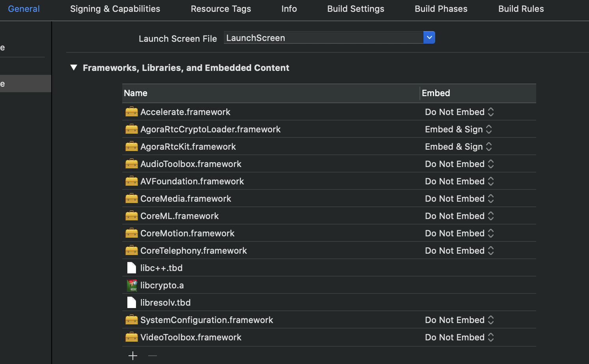Go to the Build Phases tab
Screen dimensions: 589x364
441,9
